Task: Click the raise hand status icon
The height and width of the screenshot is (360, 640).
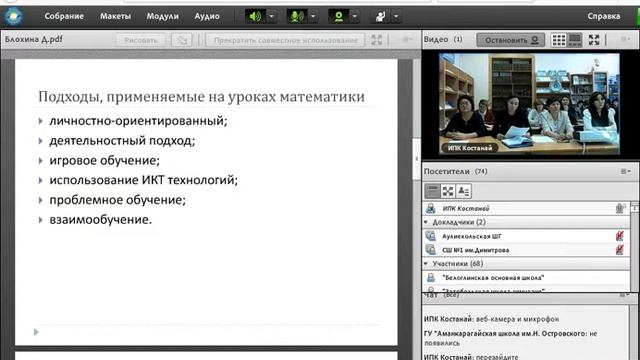Action: tap(380, 16)
